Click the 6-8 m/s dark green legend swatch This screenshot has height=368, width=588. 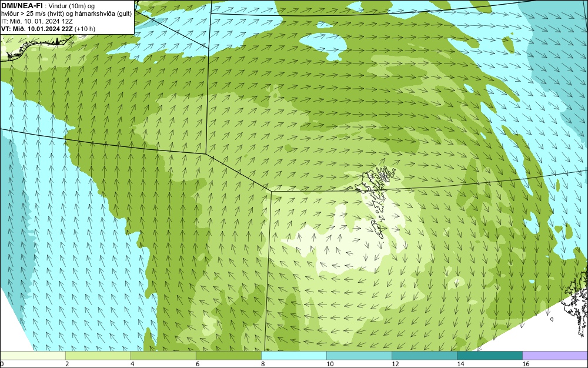point(228,356)
